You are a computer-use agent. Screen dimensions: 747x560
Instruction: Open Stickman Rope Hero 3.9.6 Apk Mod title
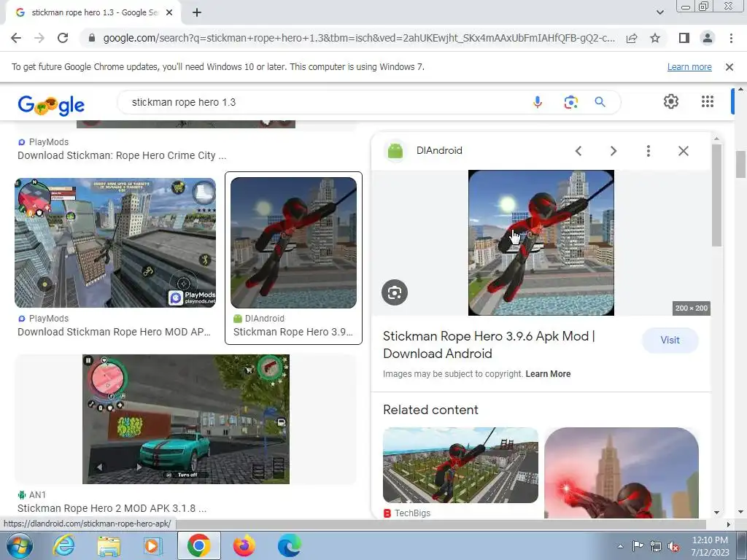click(489, 345)
